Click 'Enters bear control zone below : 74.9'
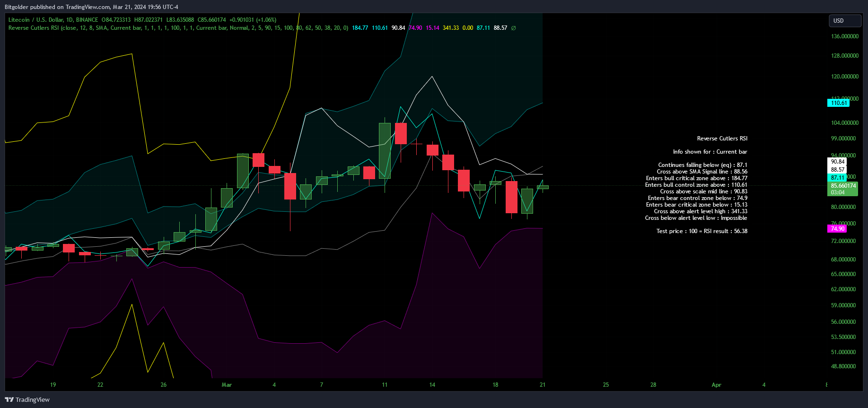868x408 pixels. (698, 198)
